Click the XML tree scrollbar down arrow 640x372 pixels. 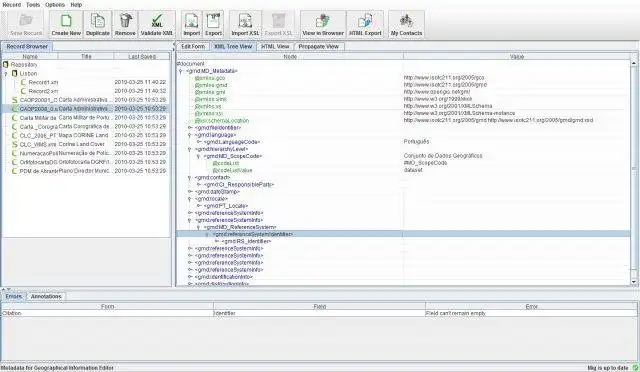(x=634, y=282)
